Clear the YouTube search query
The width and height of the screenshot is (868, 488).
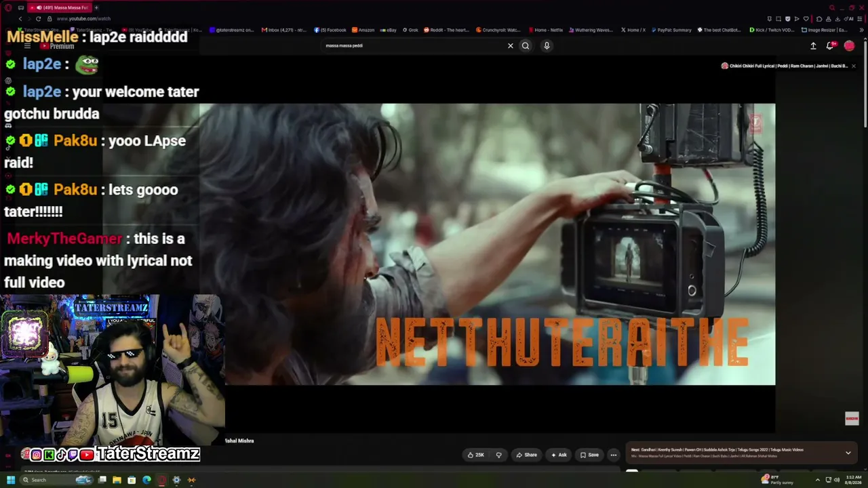point(511,45)
